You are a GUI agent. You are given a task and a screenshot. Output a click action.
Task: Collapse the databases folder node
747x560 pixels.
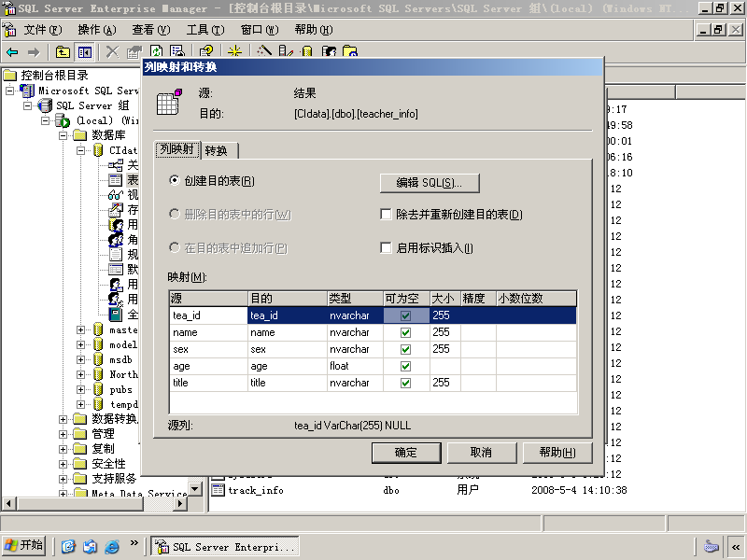63,135
